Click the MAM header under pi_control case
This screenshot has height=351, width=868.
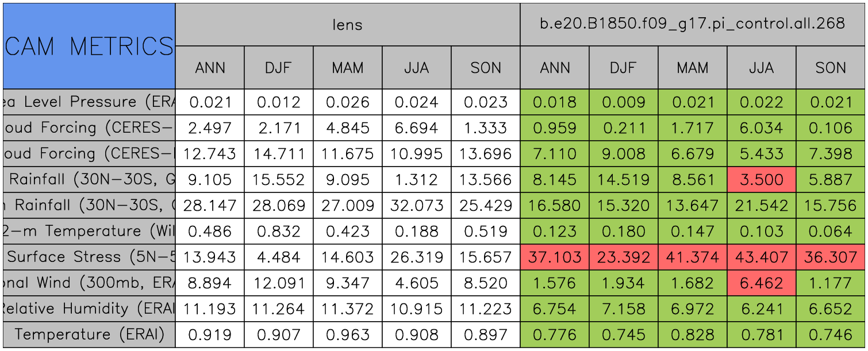[692, 68]
